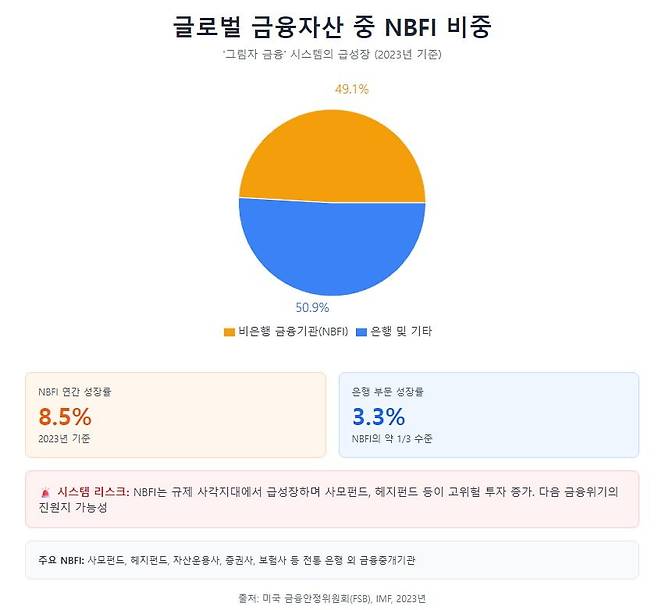
Task: Click the 8.5% growth figure
Action: coord(65,416)
